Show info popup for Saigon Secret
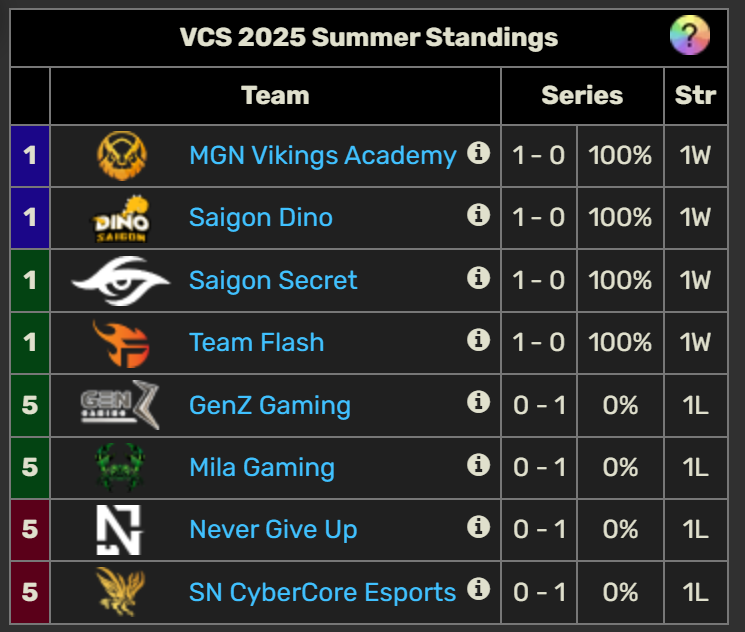Viewport: 745px width, 632px height. coord(478,278)
